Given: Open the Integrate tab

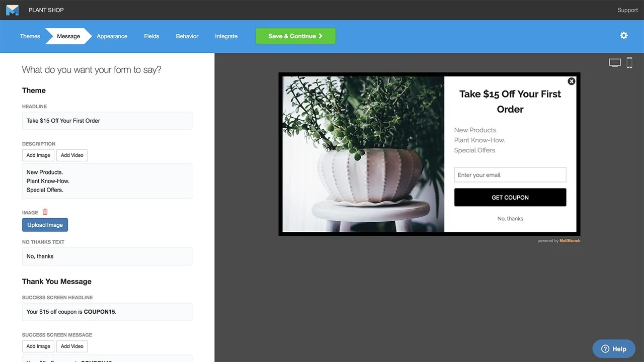Looking at the screenshot, I should tap(226, 36).
